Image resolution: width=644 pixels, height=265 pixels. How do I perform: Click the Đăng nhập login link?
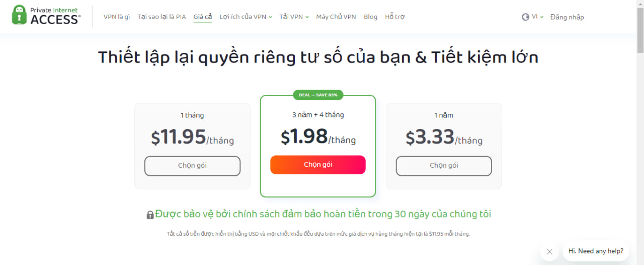pyautogui.click(x=567, y=17)
